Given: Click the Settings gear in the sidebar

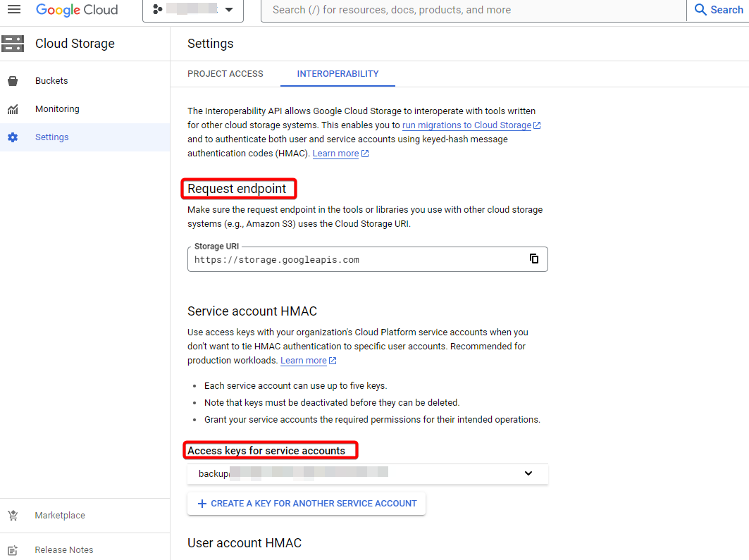Looking at the screenshot, I should 13,137.
